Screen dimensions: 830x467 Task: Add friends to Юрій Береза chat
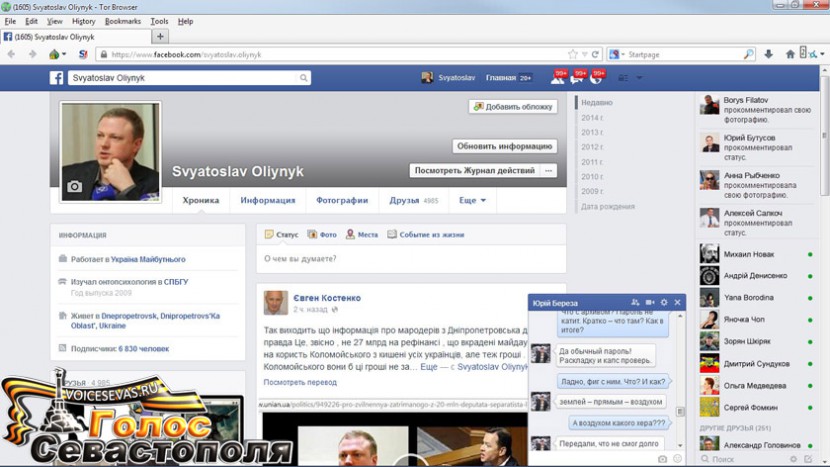(635, 302)
